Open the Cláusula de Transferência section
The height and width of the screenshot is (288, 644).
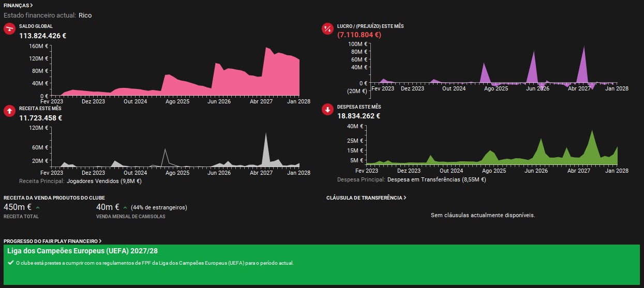(366, 198)
